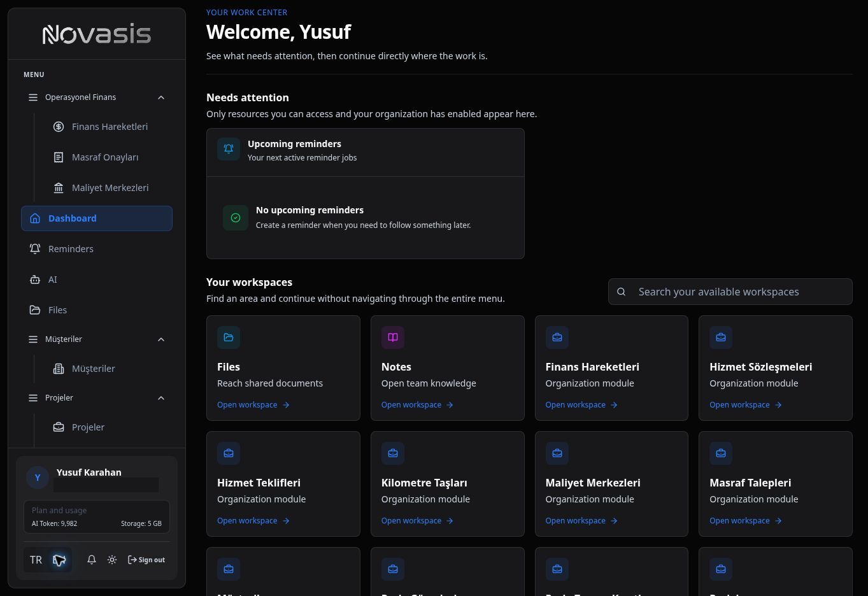Click the AI robot icon in the menu
868x596 pixels.
[35, 280]
